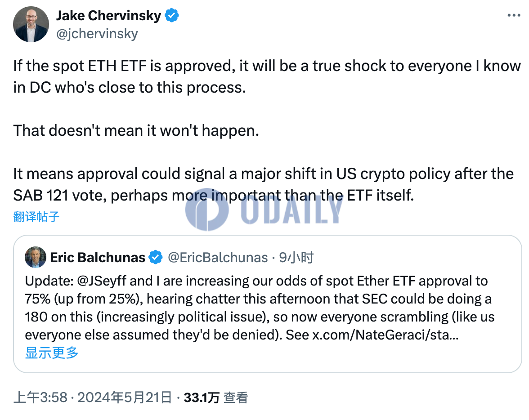Viewport: 529px width, 420px height.
Task: Expand quoted tweet with 显示更多
Action: coord(52,353)
